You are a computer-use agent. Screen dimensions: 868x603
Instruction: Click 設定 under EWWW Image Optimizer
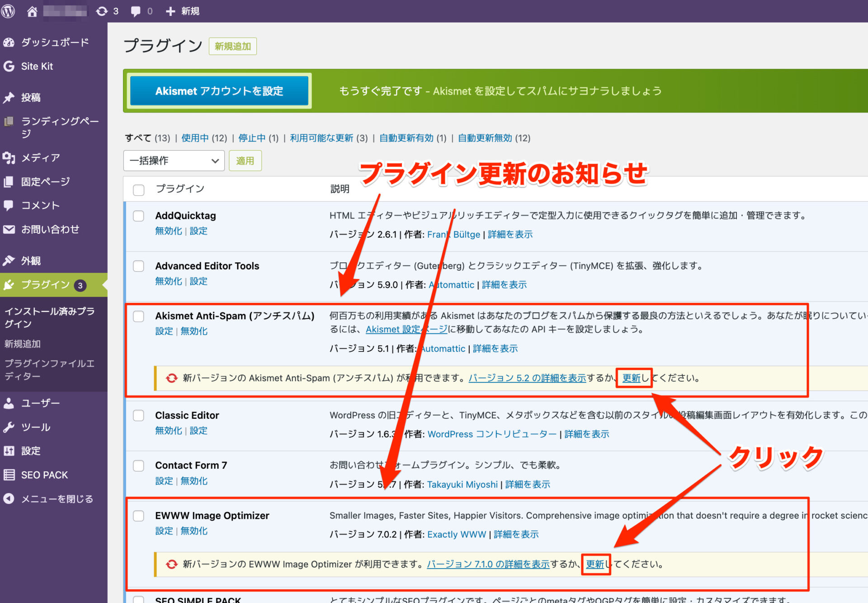coord(164,531)
